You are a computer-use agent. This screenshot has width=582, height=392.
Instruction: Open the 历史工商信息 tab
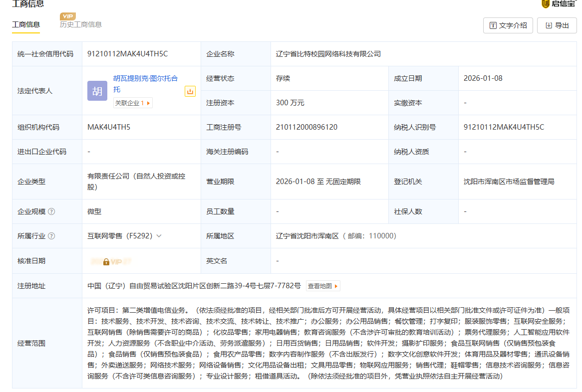click(80, 24)
